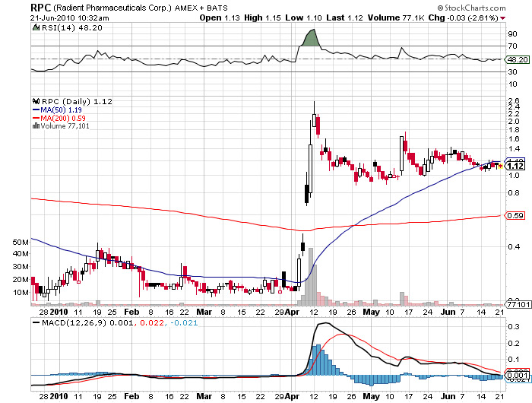
Task: Click the MA(200) 0.59 legend text
Action: 63,118
